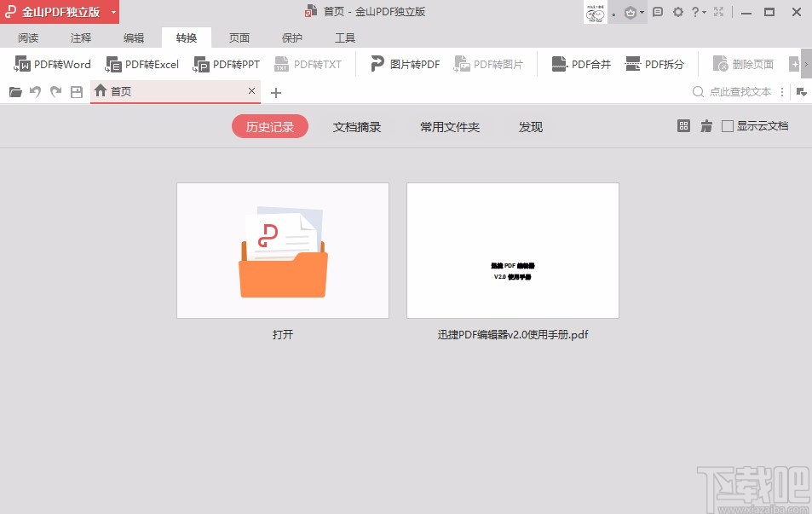
Task: Select the PDF拆分 split tool
Action: [654, 63]
